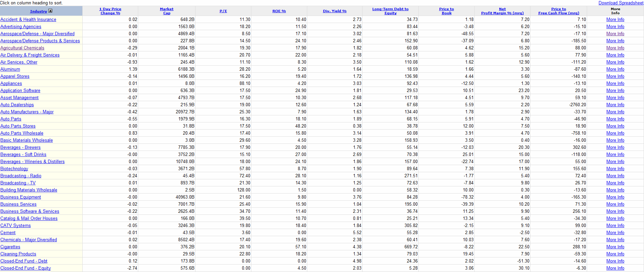
Task: Click More Info for Biotechnology row
Action: coord(615,169)
